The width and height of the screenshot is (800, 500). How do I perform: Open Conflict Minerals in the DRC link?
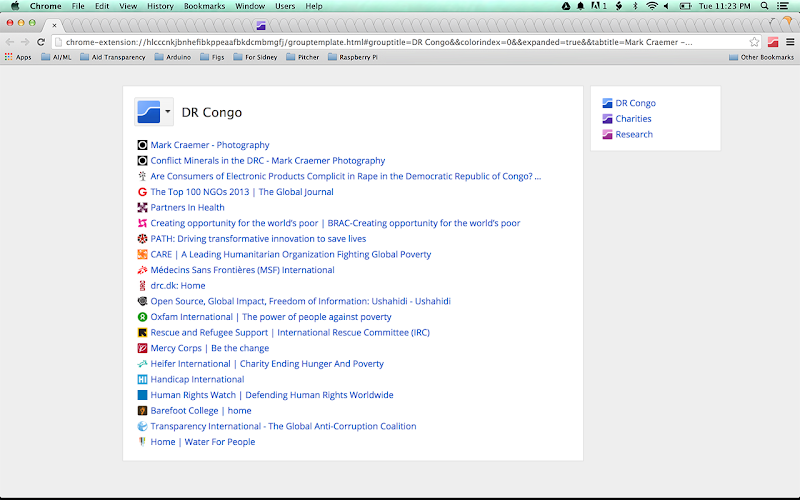click(x=267, y=161)
